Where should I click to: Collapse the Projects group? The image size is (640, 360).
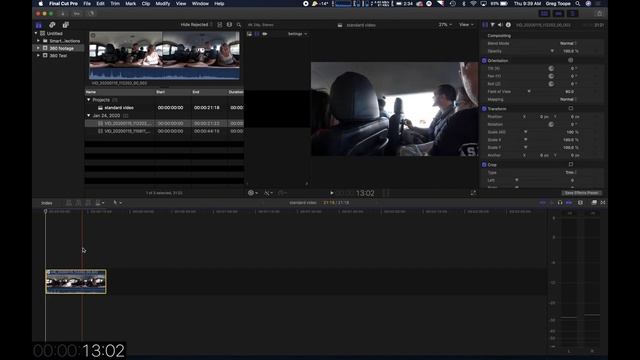[89, 100]
